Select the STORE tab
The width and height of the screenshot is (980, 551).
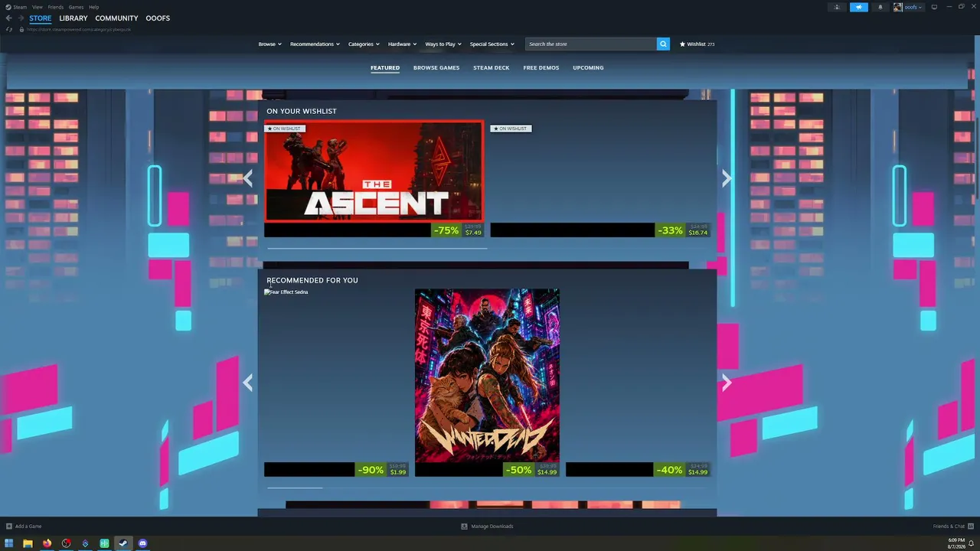(x=41, y=18)
